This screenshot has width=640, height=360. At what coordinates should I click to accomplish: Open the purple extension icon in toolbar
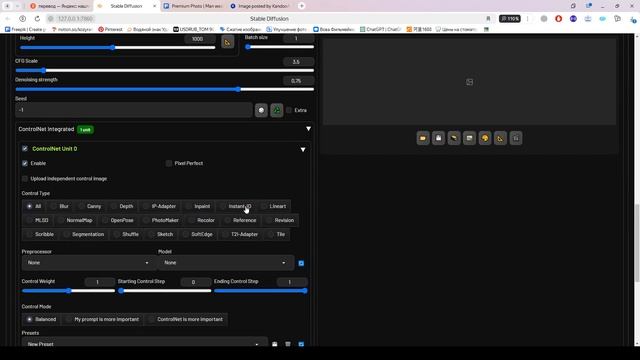pyautogui.click(x=573, y=19)
